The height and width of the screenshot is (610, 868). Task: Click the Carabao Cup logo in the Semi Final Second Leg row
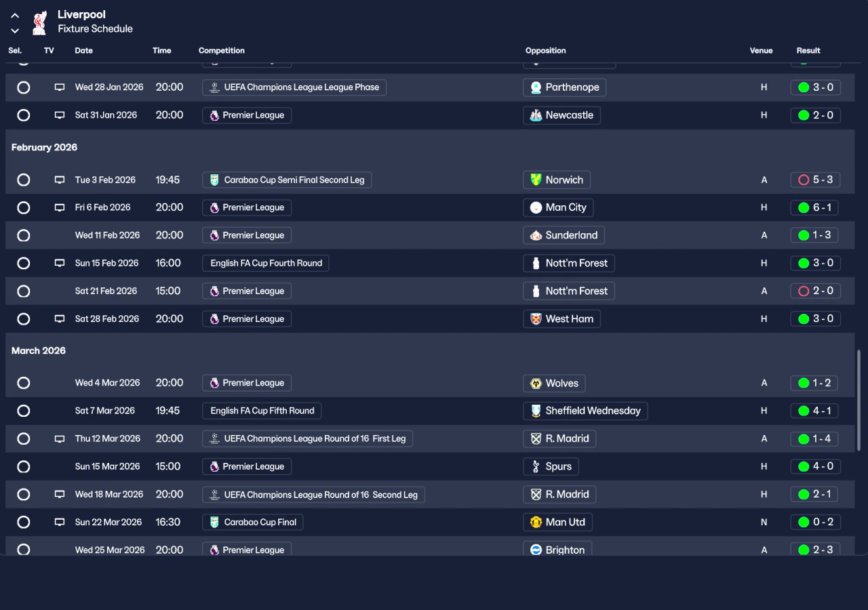coord(214,180)
